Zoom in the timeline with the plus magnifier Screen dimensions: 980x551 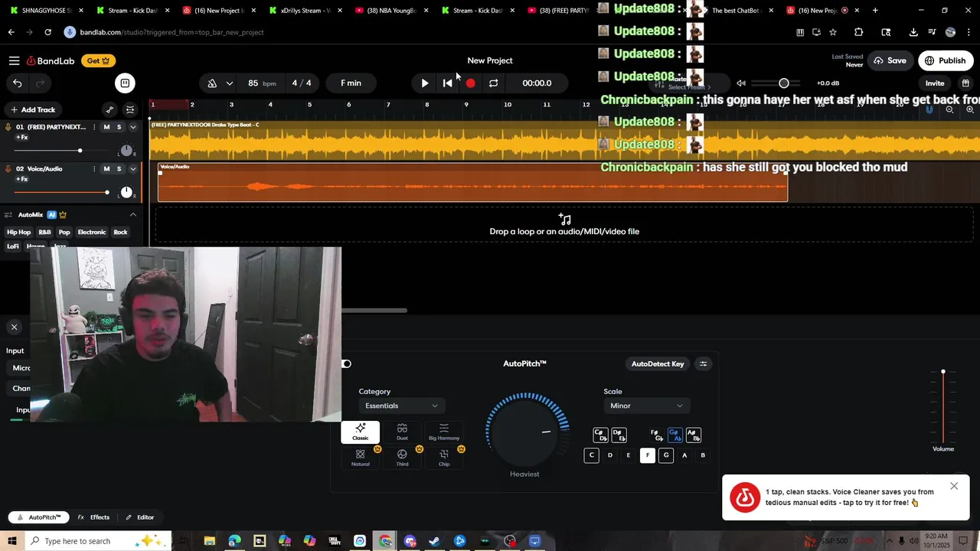coord(969,109)
